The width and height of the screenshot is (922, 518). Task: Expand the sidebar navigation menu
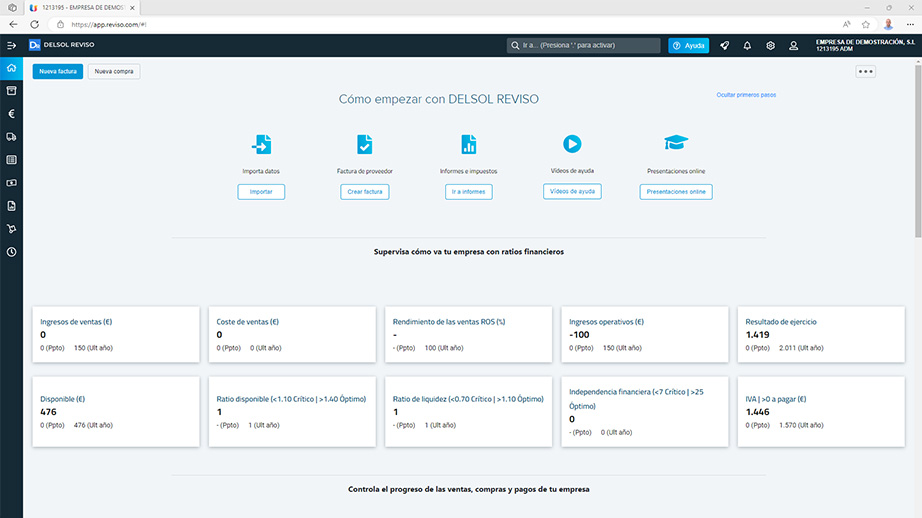pos(11,45)
